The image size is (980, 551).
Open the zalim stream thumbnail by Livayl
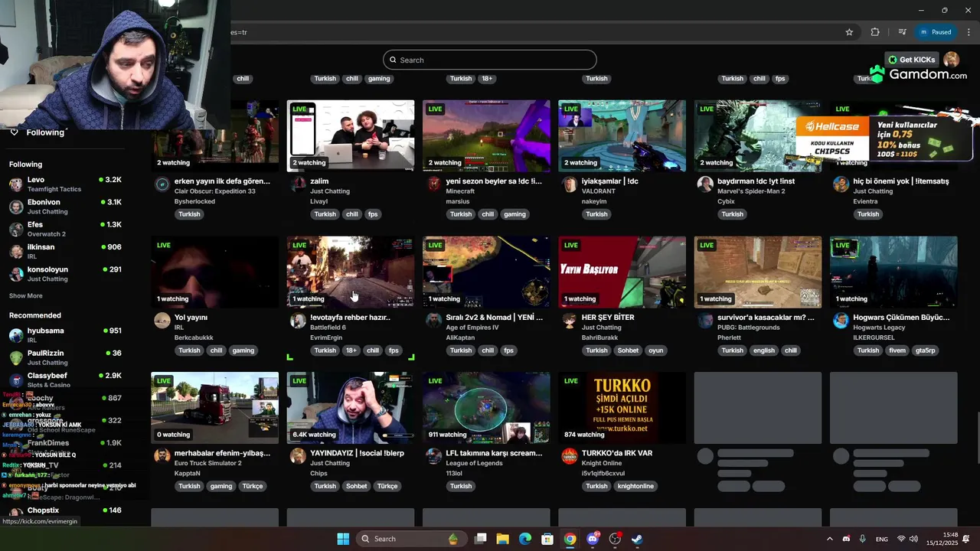tap(351, 135)
